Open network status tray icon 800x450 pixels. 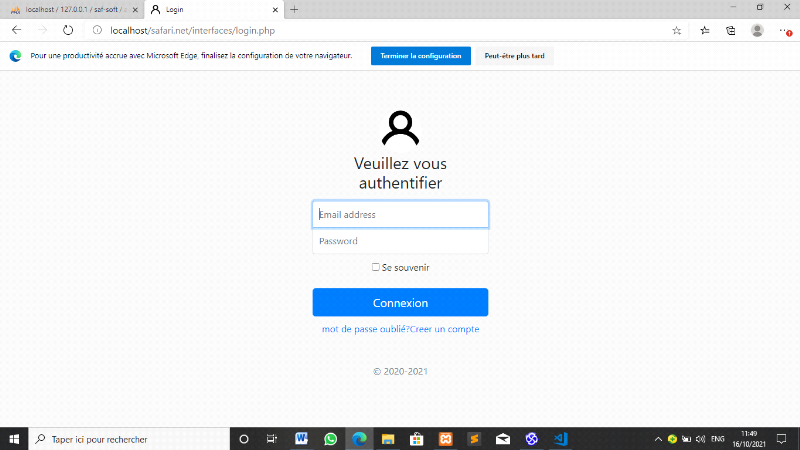tap(687, 439)
